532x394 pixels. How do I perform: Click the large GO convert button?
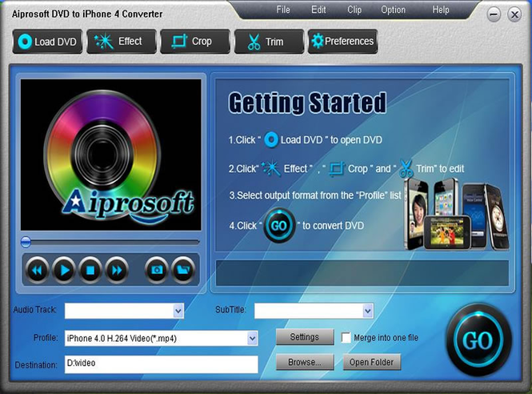(x=478, y=340)
